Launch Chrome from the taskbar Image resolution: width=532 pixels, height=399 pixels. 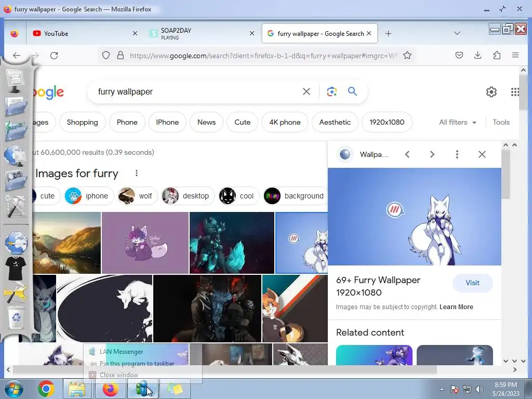[46, 389]
